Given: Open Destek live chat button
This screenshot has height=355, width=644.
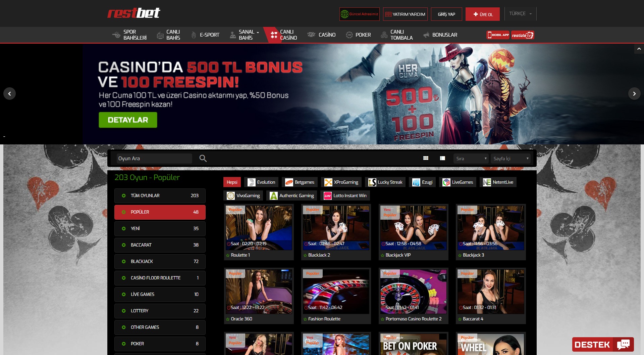Looking at the screenshot, I should [603, 345].
